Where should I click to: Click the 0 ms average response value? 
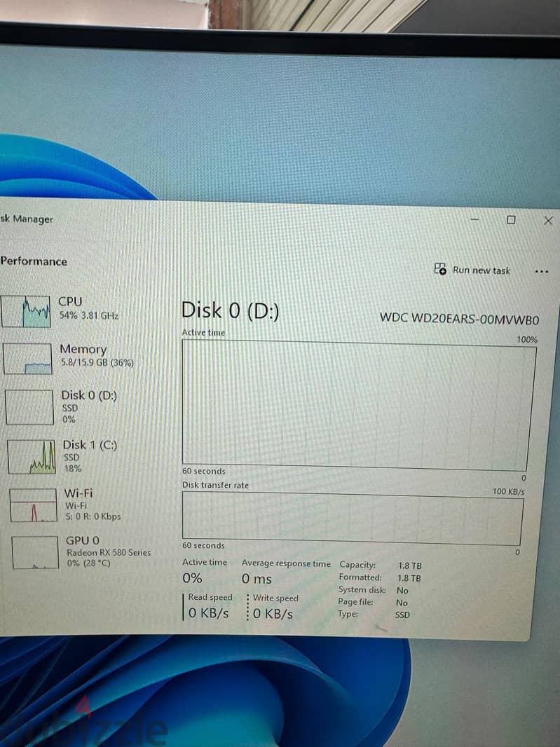click(257, 579)
